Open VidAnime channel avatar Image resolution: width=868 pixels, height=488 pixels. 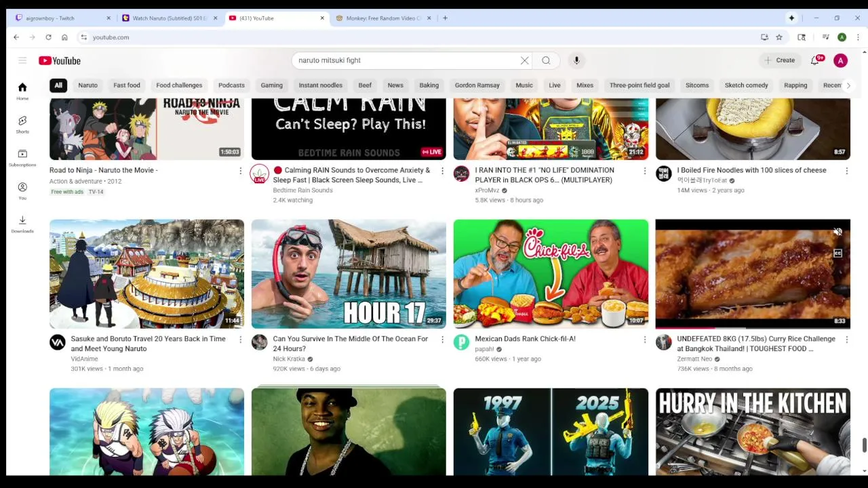pos(58,342)
